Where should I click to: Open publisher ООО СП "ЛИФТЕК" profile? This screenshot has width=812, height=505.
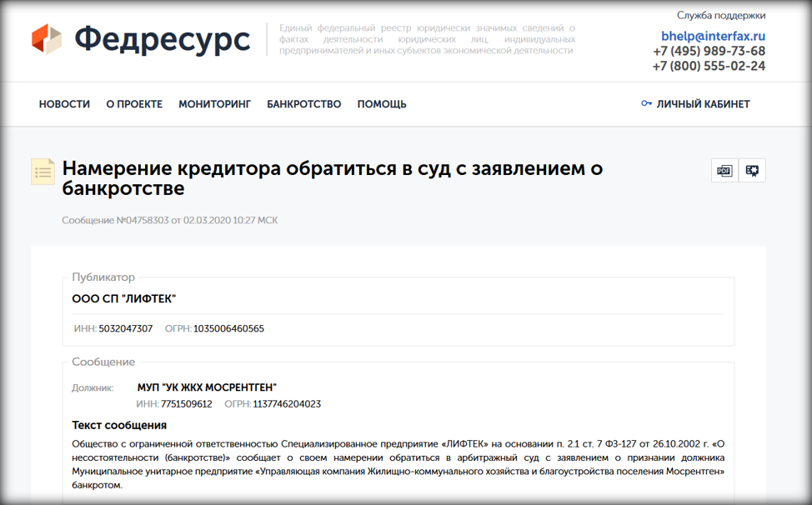click(124, 298)
